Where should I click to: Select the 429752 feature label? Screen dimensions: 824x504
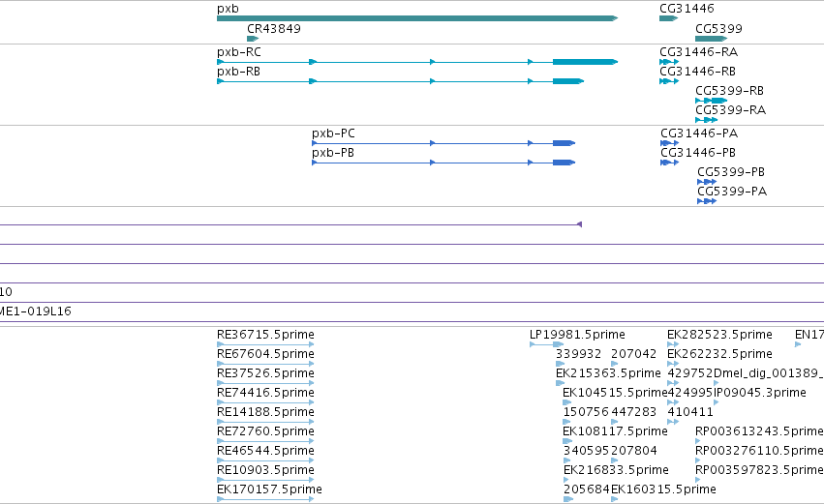click(690, 373)
